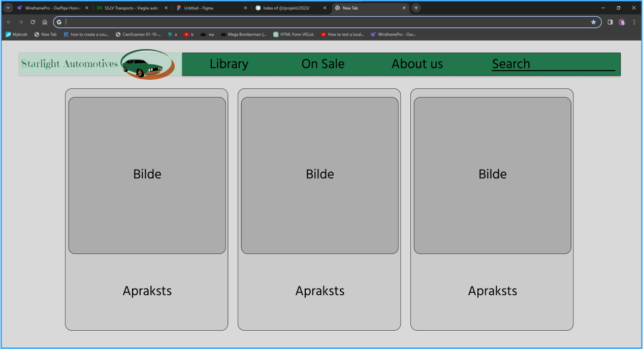Viewport: 644px width, 349px height.
Task: Go to the browser home page icon
Action: click(45, 22)
